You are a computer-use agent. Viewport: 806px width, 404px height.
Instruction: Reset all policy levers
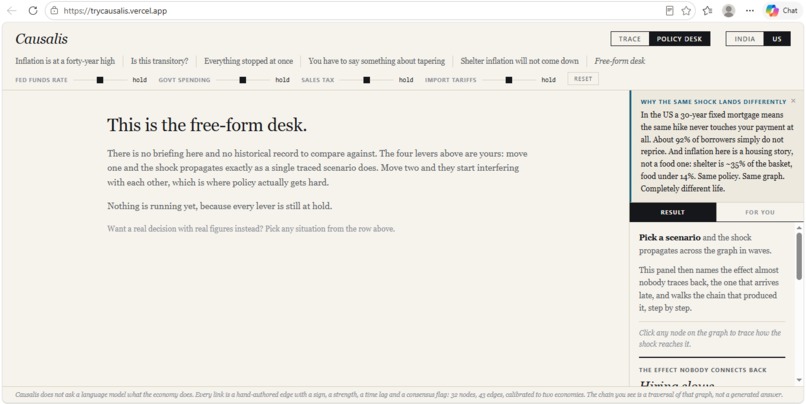point(583,79)
